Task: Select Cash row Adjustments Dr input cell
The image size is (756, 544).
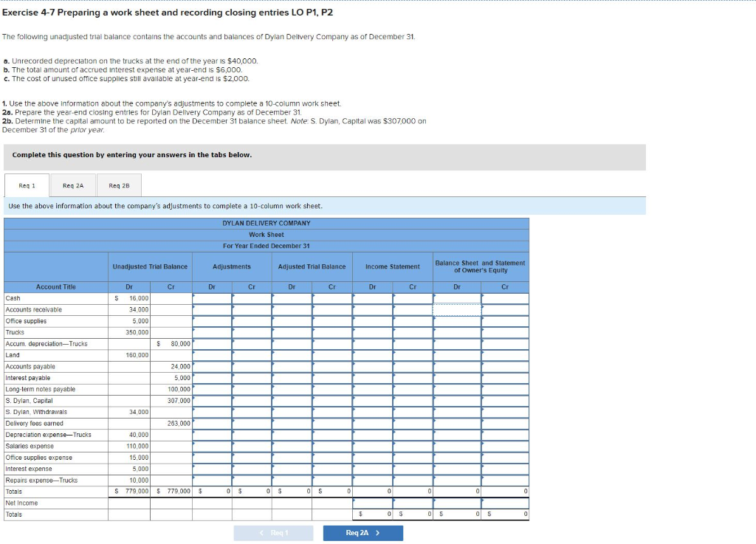Action: tap(212, 298)
